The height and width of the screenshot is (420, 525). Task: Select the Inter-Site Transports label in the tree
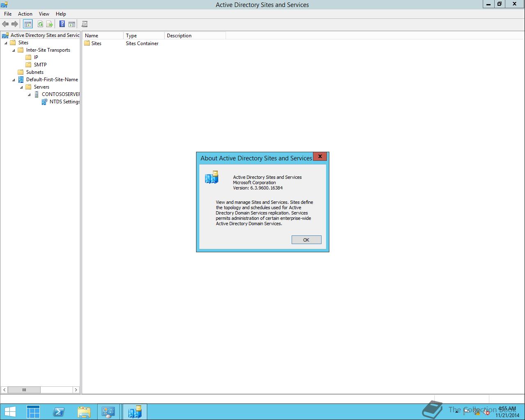[48, 50]
